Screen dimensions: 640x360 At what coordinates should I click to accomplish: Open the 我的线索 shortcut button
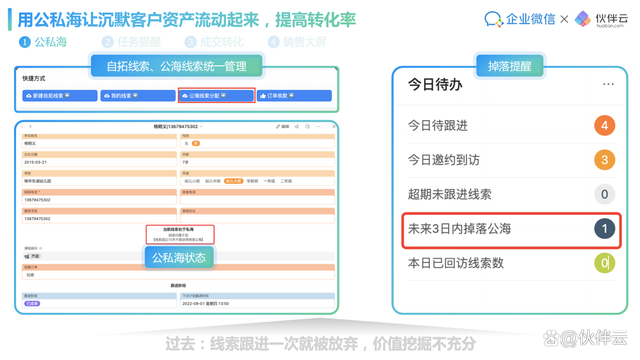pos(138,96)
